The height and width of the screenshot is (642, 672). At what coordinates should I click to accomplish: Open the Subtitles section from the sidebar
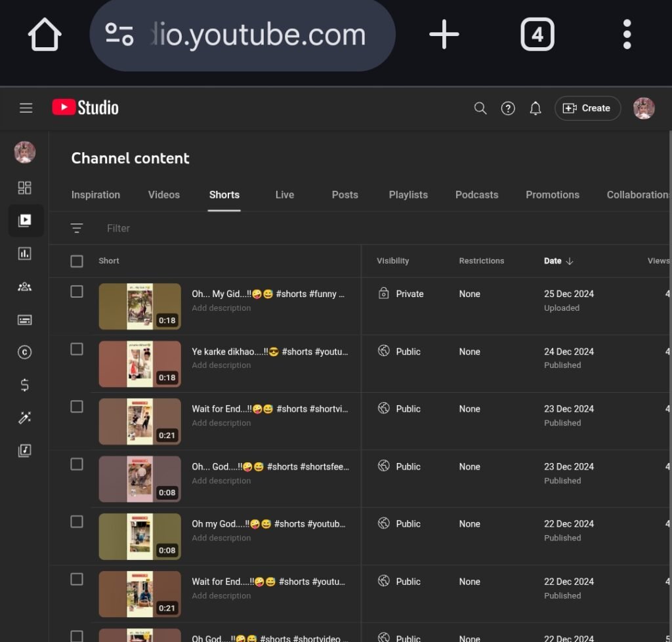(24, 319)
